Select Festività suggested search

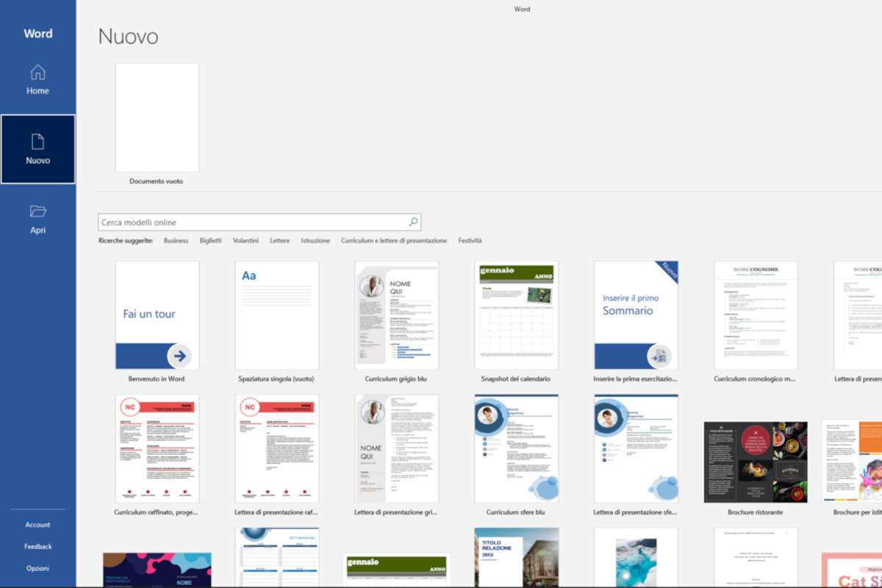pyautogui.click(x=470, y=240)
